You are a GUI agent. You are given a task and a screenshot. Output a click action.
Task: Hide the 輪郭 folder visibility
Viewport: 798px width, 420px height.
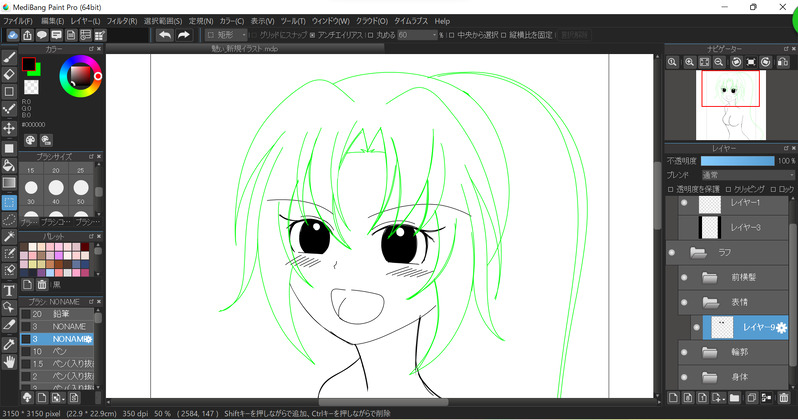point(684,352)
